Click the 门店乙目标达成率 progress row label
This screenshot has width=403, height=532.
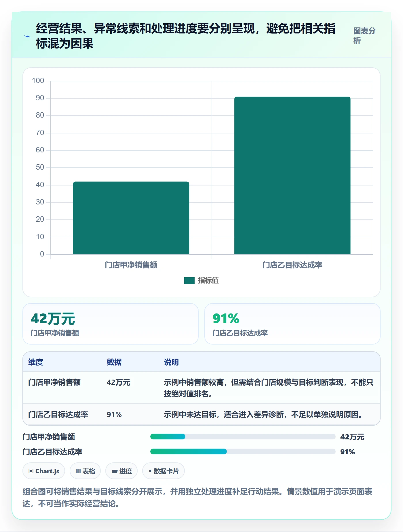pyautogui.click(x=52, y=452)
